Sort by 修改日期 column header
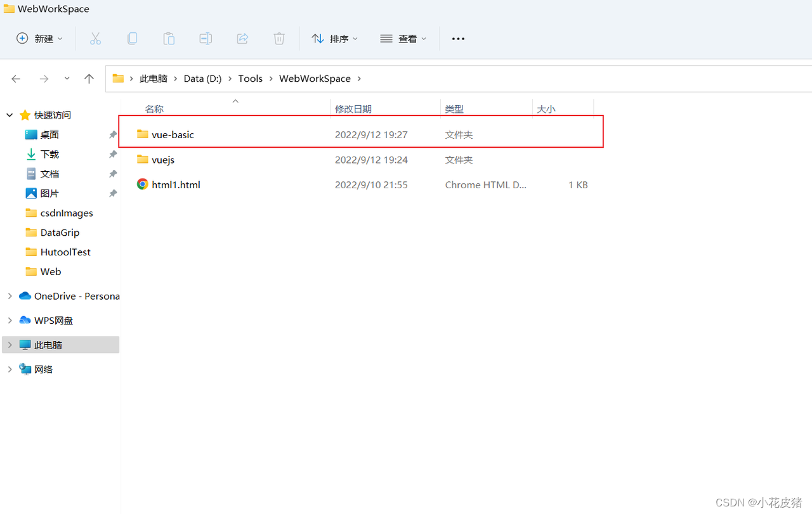 [353, 109]
